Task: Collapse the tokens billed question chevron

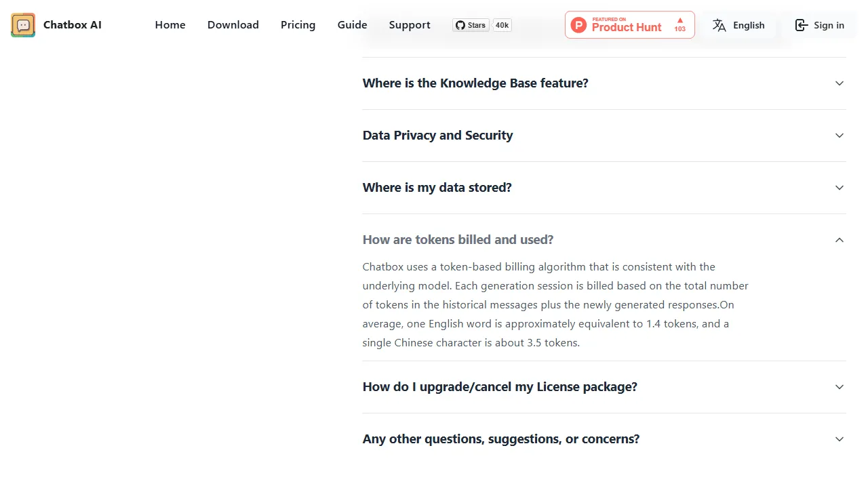Action: tap(840, 240)
